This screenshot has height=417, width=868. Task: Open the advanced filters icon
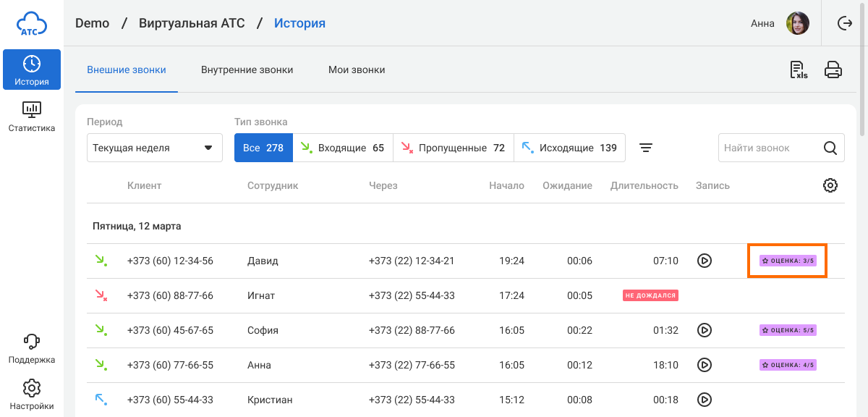pyautogui.click(x=646, y=148)
